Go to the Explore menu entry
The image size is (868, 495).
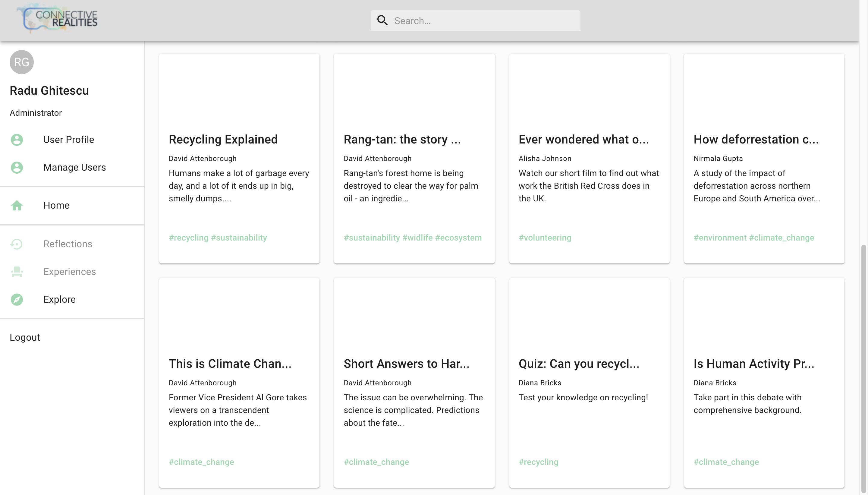[x=59, y=300]
